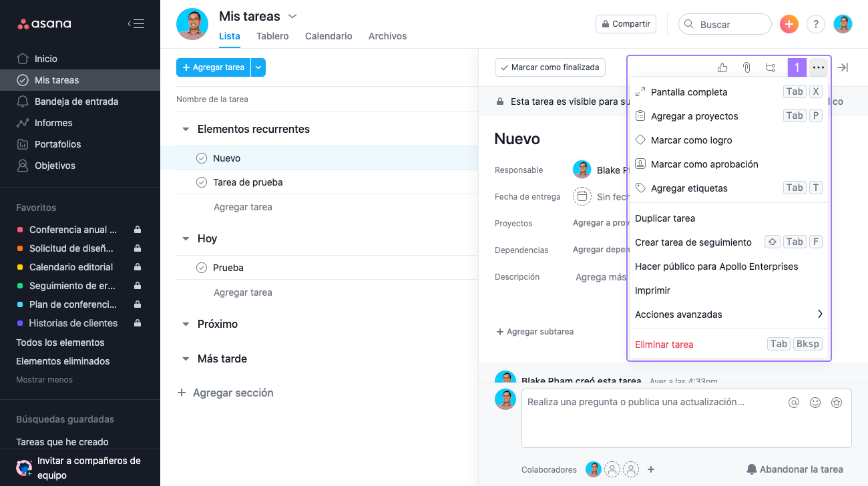
Task: Insert a mention with the @ icon
Action: coord(794,403)
